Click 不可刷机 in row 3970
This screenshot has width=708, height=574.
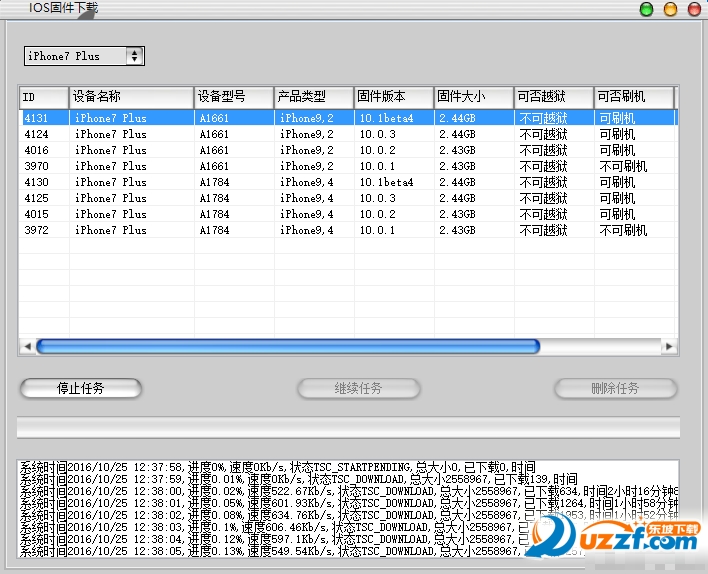click(623, 166)
